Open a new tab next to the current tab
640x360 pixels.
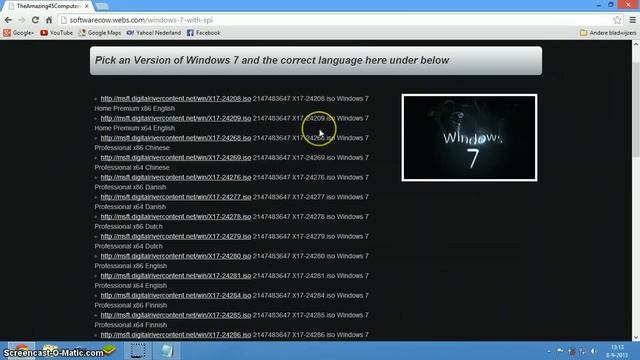pyautogui.click(x=102, y=6)
